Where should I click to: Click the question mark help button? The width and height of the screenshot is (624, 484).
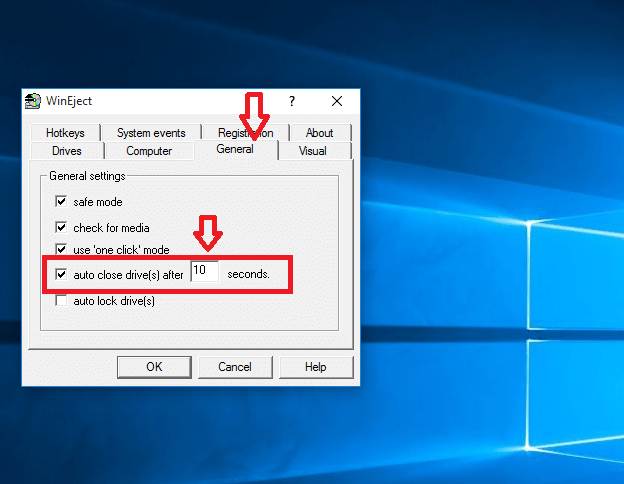pos(292,101)
